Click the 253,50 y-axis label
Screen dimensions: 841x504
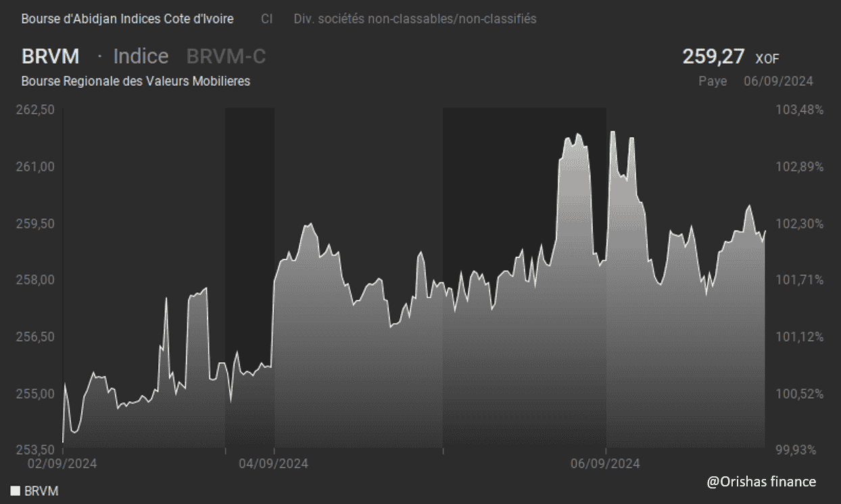[35, 449]
